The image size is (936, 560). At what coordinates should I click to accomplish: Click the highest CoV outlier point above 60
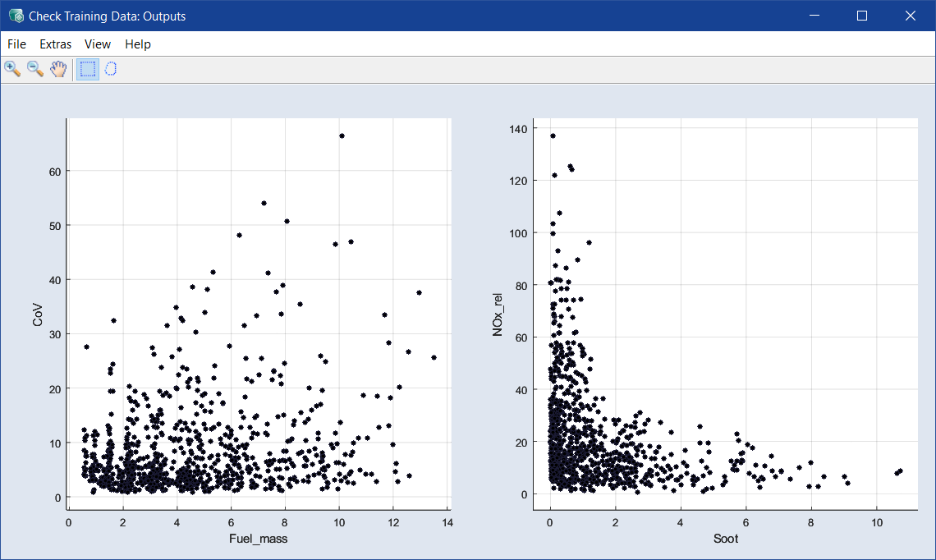342,136
